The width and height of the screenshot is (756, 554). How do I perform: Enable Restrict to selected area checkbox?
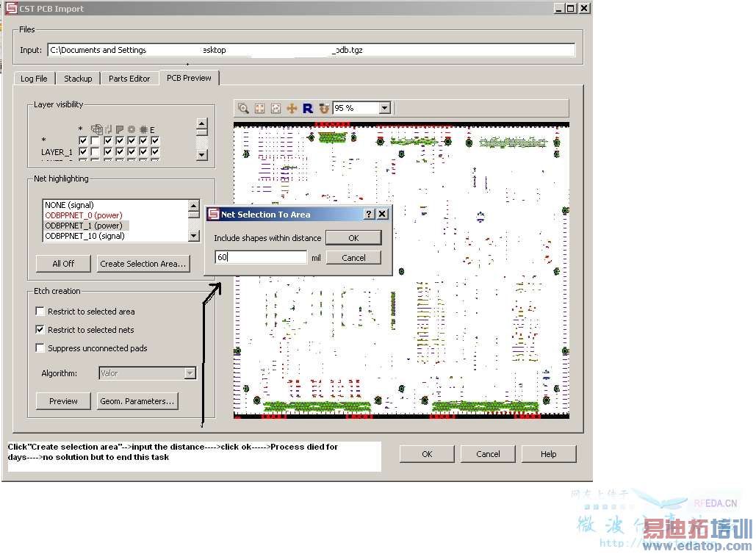pyautogui.click(x=40, y=312)
